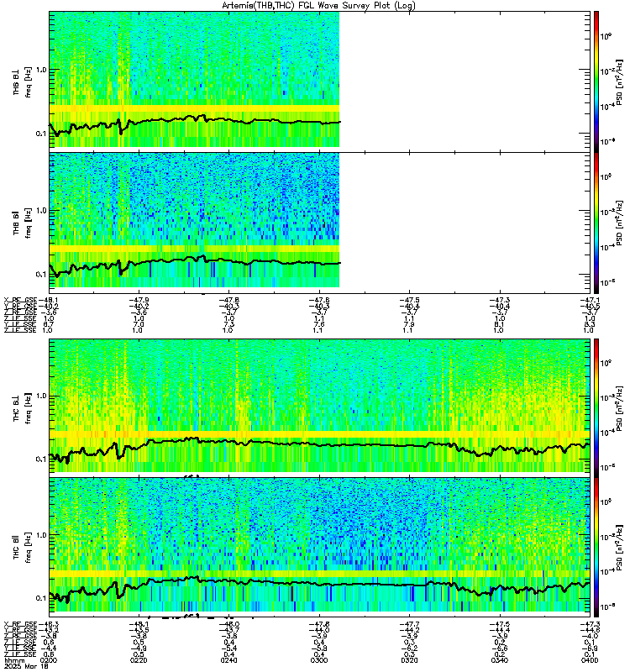This screenshot has height=672, width=630.
Task: Click the '0.1' frequency tick of THB B∥ panel
Action: point(40,275)
